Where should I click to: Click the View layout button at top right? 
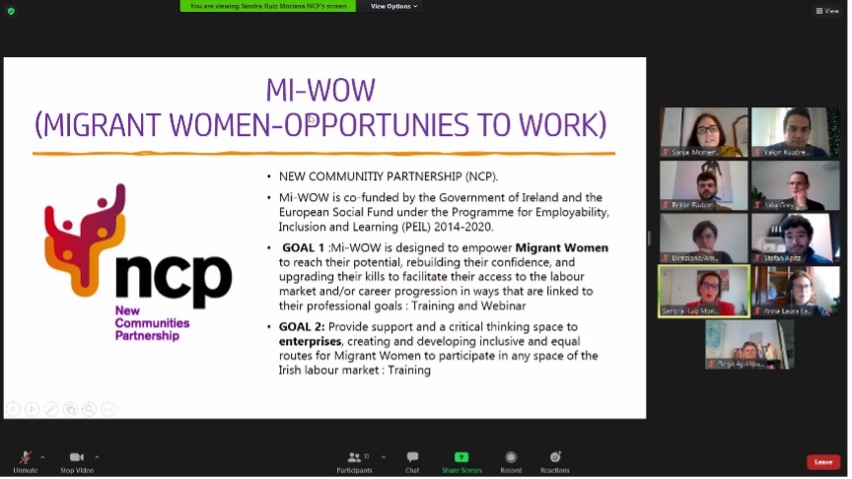pyautogui.click(x=828, y=10)
